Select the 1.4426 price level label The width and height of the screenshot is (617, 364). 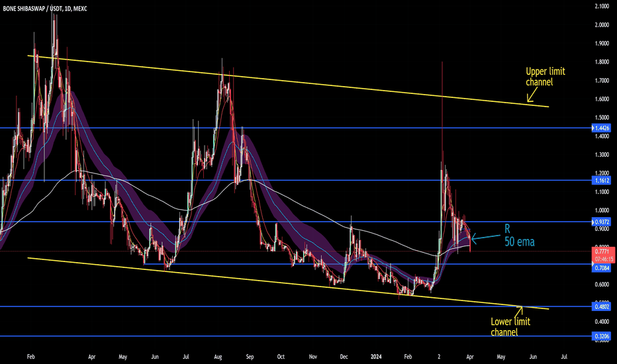pyautogui.click(x=602, y=128)
